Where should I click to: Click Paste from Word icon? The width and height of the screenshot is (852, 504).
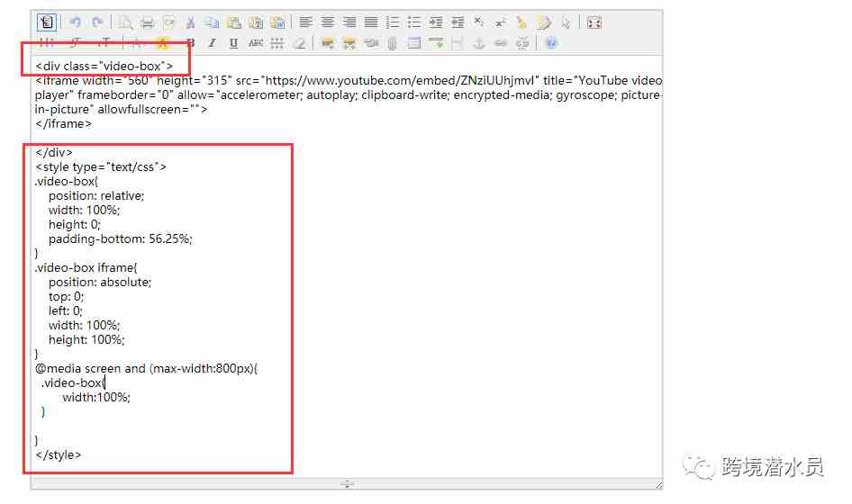[x=277, y=22]
